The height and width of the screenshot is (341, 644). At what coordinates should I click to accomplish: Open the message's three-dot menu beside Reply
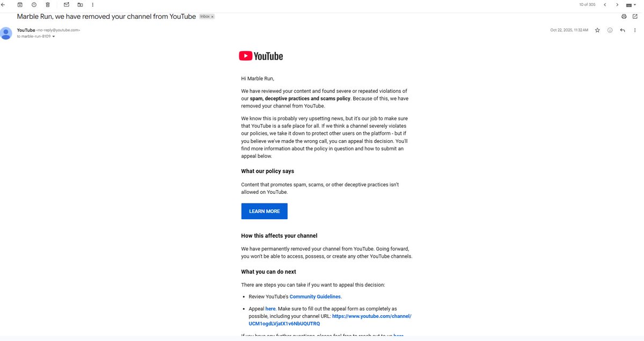[x=636, y=30]
